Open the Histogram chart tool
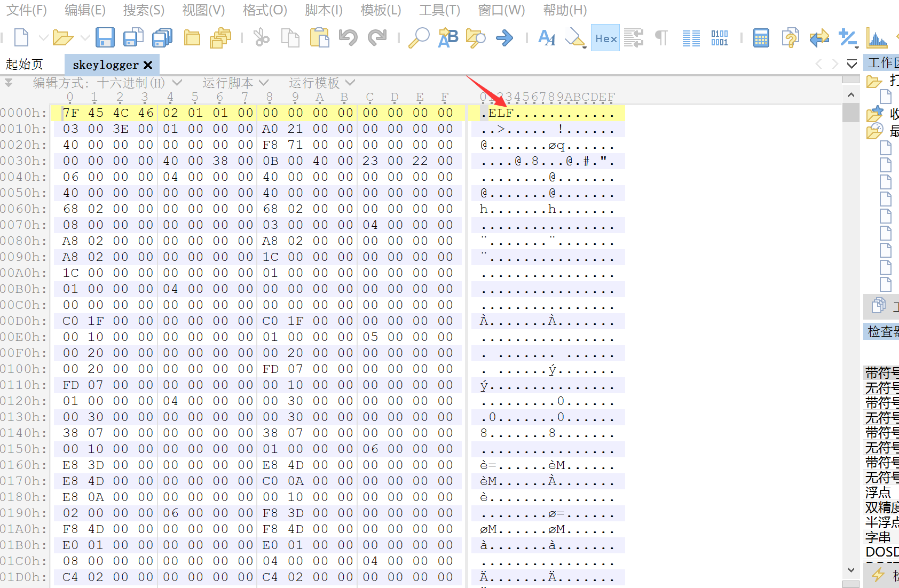Viewport: 899px width, 588px height. click(877, 38)
